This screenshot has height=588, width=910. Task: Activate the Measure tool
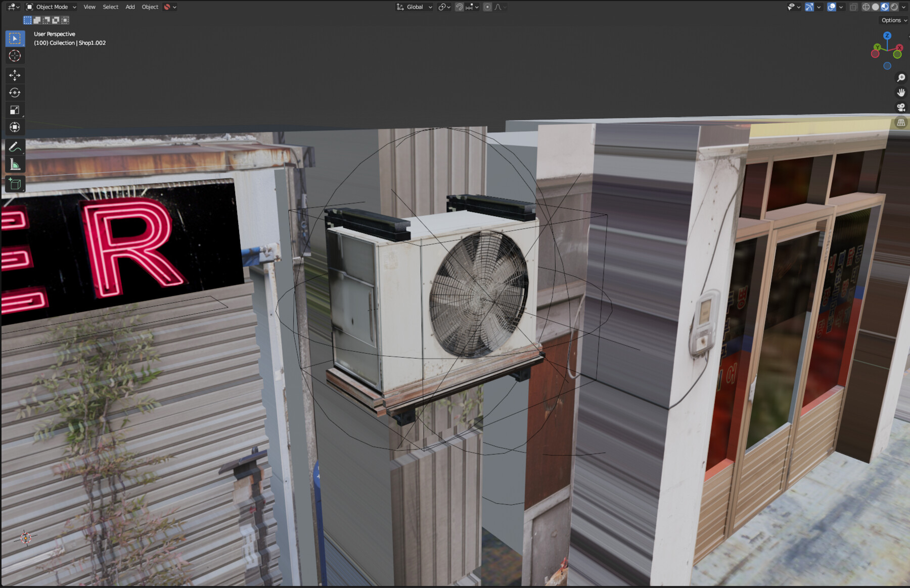coord(15,164)
